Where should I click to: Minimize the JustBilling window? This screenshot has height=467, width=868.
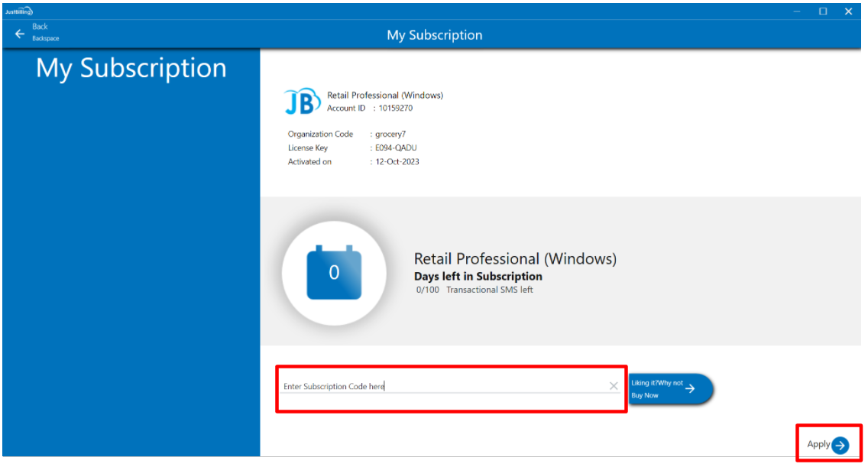point(798,11)
